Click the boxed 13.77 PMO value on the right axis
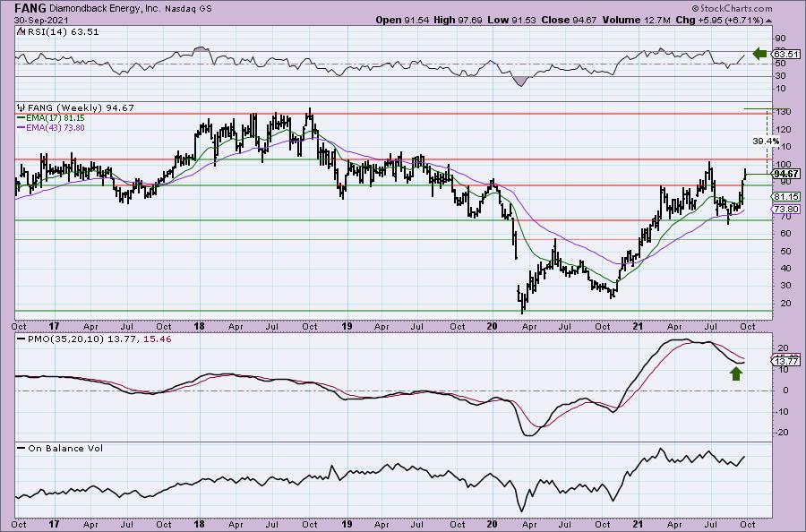This screenshot has width=806, height=532. [786, 362]
